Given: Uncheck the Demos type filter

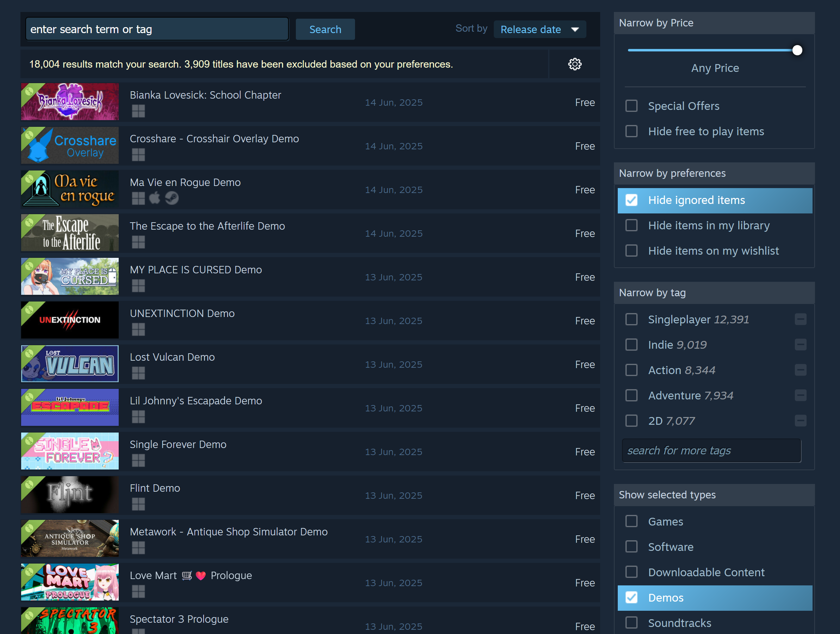Looking at the screenshot, I should (x=631, y=597).
